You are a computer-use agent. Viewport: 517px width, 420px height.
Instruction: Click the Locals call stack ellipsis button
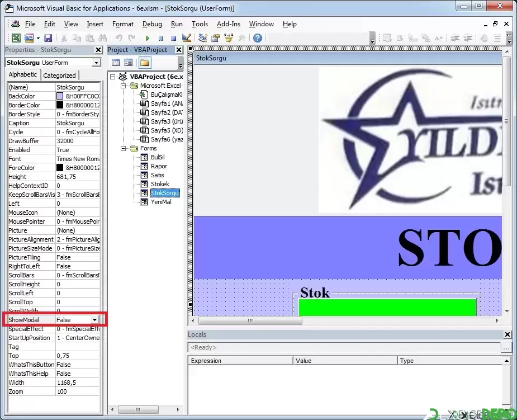(506, 347)
